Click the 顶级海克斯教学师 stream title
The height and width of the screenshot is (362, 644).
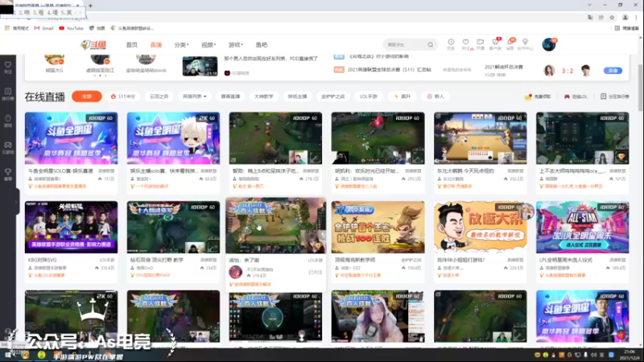click(x=354, y=260)
